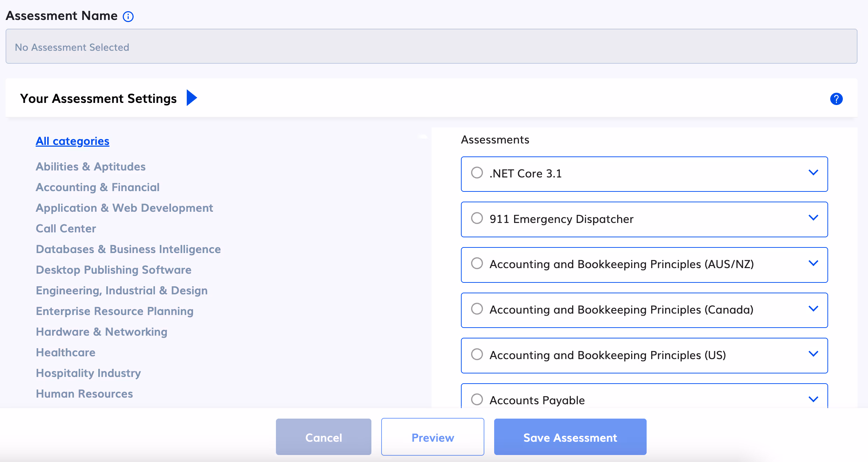Choose the Call Center category
Screen dimensions: 868x462
66,229
